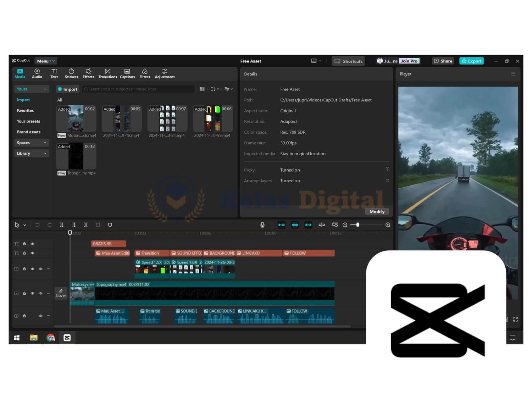Open the Stickers tab
Image resolution: width=532 pixels, height=399 pixels.
click(71, 73)
